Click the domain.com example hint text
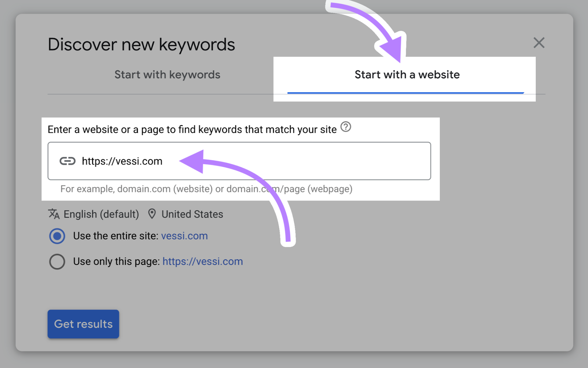The image size is (588, 368). pyautogui.click(x=206, y=189)
